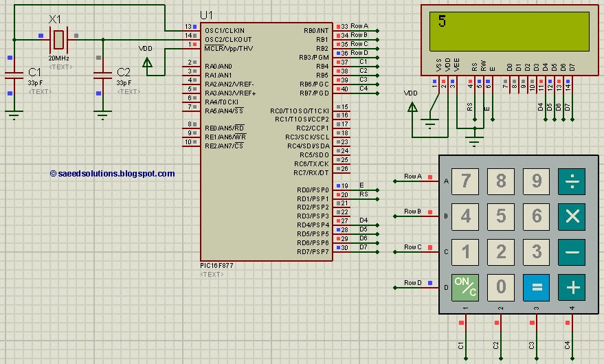Image resolution: width=604 pixels, height=364 pixels.
Task: Click the plus key on keypad
Action: coord(572,287)
